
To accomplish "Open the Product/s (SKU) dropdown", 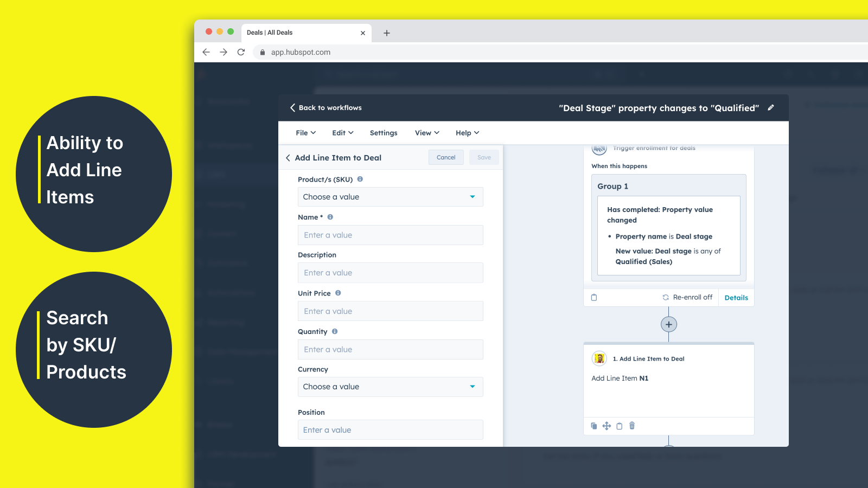I will (390, 197).
